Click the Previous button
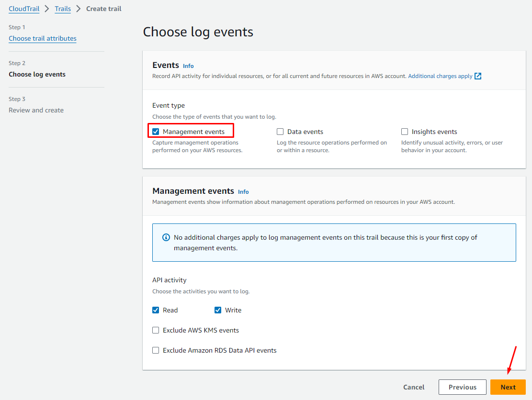The image size is (532, 400). coord(462,387)
